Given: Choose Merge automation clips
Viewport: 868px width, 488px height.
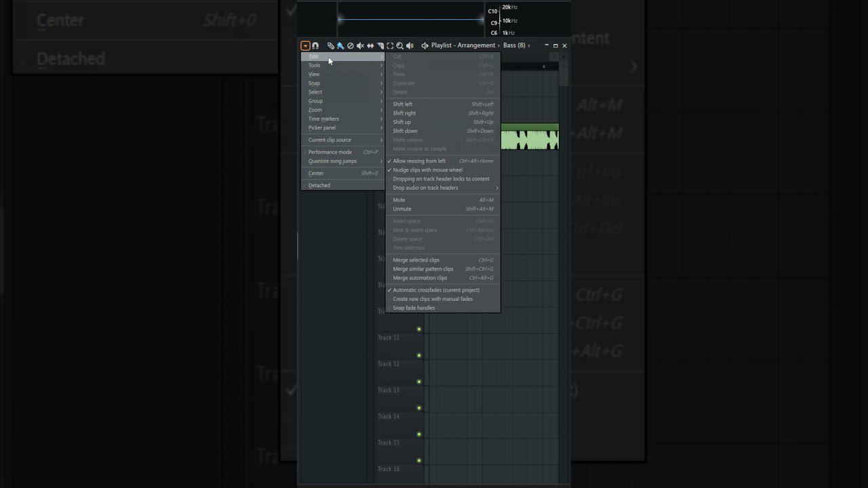Looking at the screenshot, I should pos(443,278).
